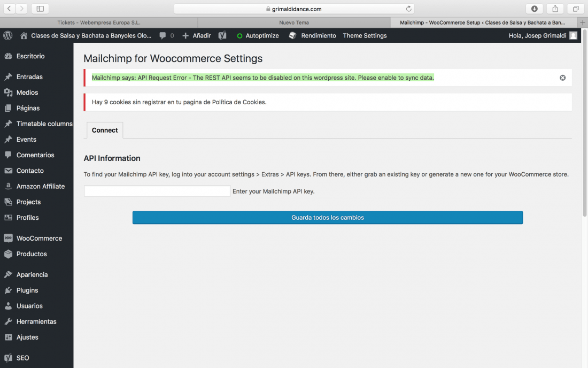This screenshot has width=588, height=368.
Task: Show all tabs overview icon
Action: coord(576,9)
